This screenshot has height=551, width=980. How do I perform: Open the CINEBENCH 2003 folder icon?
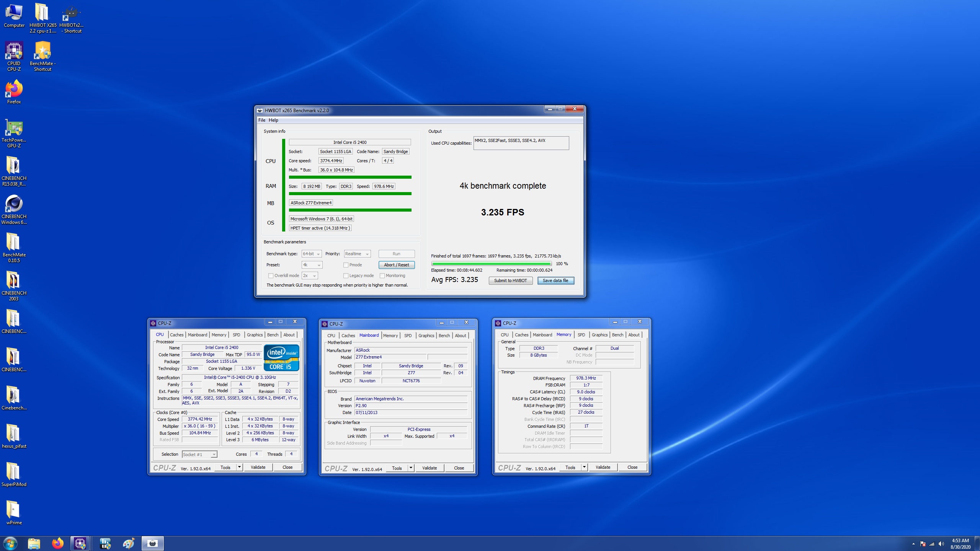14,286
